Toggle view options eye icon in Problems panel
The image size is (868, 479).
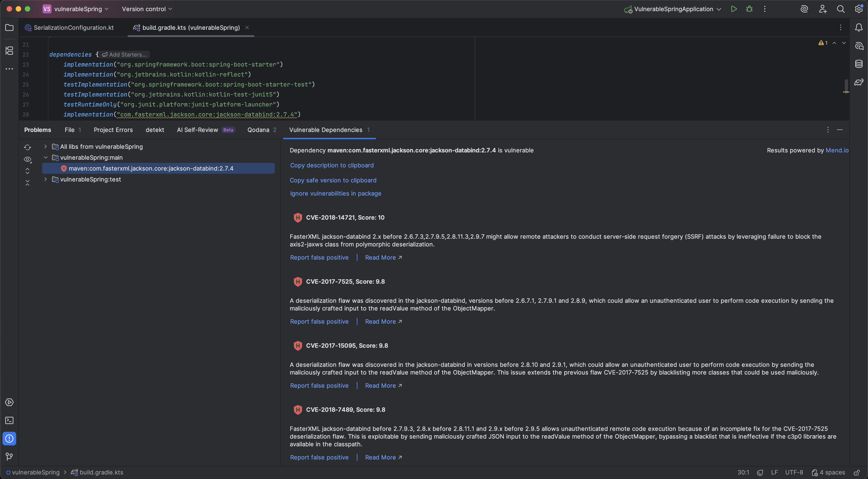tap(28, 159)
